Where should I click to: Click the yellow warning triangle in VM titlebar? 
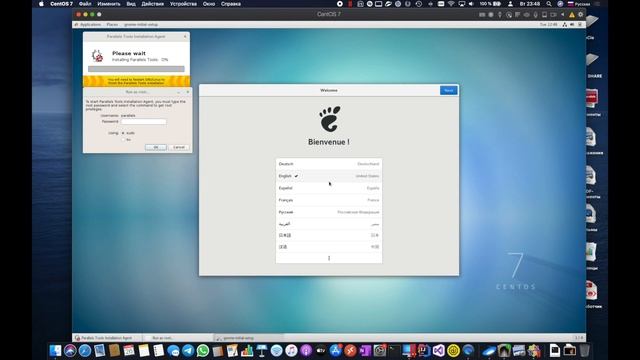coord(572,15)
